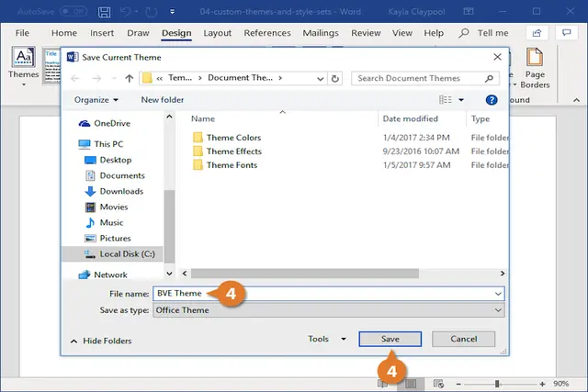Open Music in navigation pane
This screenshot has height=392, width=588.
pyautogui.click(x=104, y=222)
